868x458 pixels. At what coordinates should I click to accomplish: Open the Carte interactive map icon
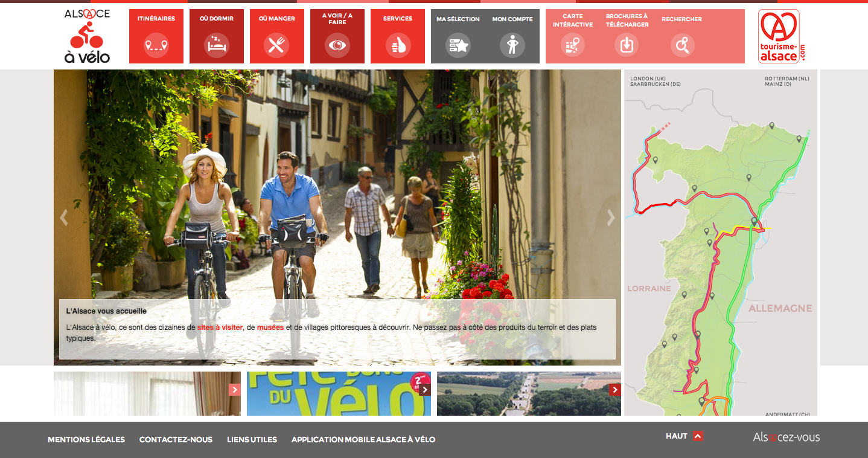point(572,45)
